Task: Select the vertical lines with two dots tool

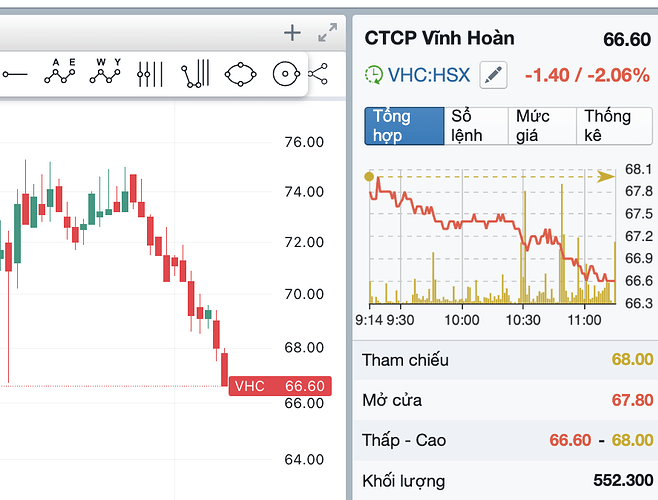Action: 149,73
